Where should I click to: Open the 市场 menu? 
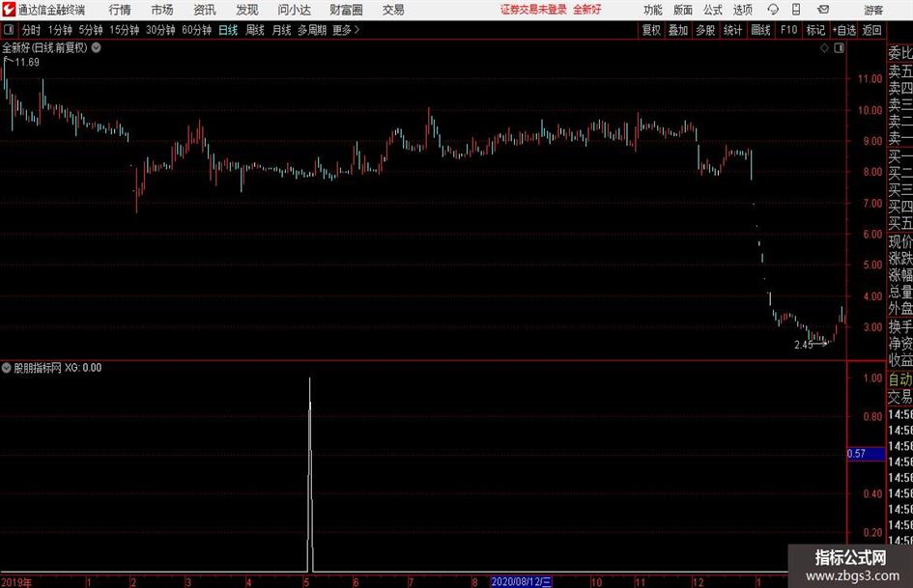click(162, 10)
